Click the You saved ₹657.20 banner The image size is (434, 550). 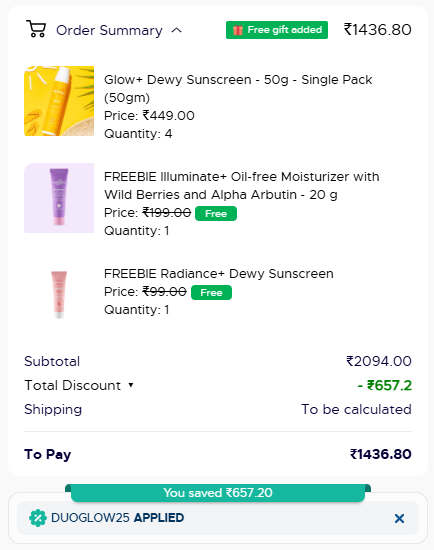(x=218, y=492)
